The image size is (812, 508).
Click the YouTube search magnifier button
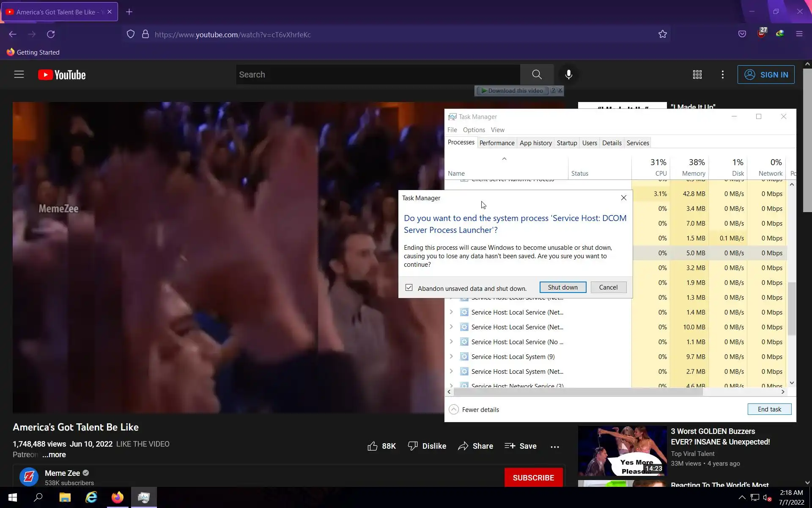[537, 75]
